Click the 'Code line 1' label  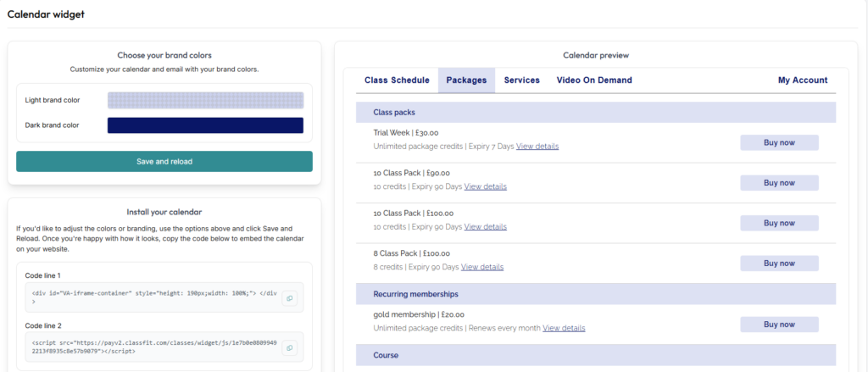(44, 275)
